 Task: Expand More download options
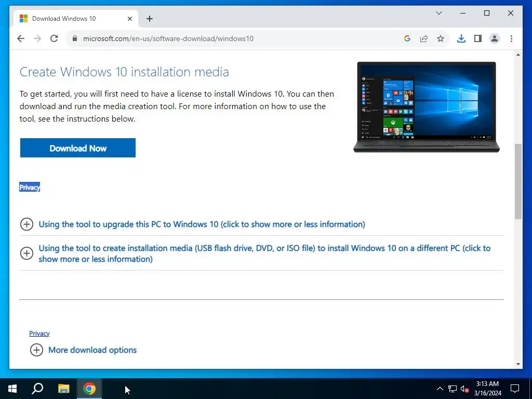pos(92,350)
